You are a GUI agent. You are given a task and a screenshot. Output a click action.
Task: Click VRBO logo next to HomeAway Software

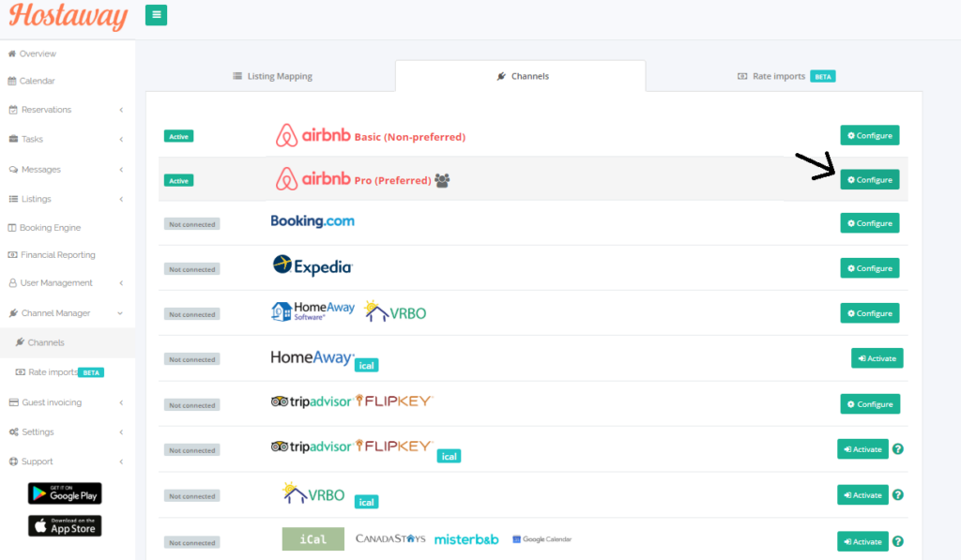395,311
